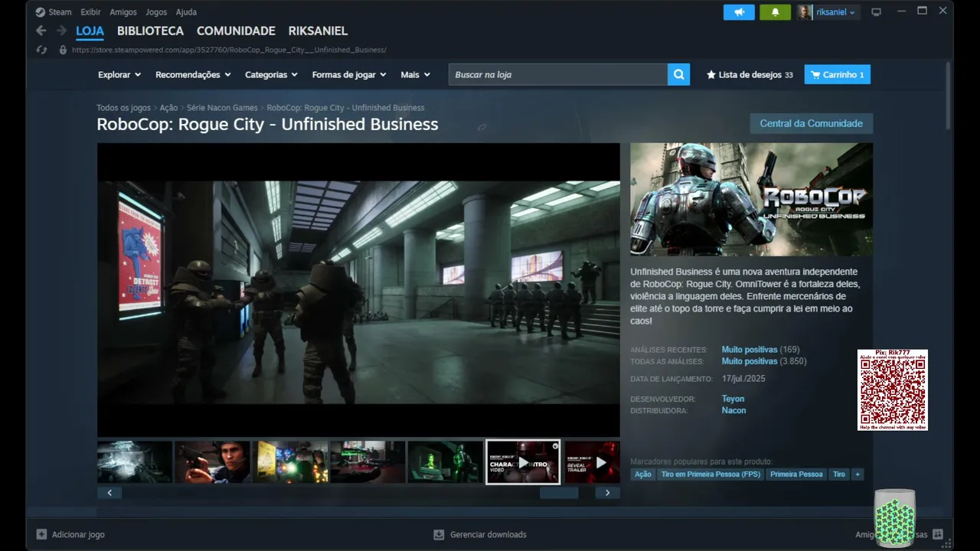Select the green hologram RoboCop screenshot thumbnail
Viewport: 980px width, 551px height.
[x=446, y=461]
